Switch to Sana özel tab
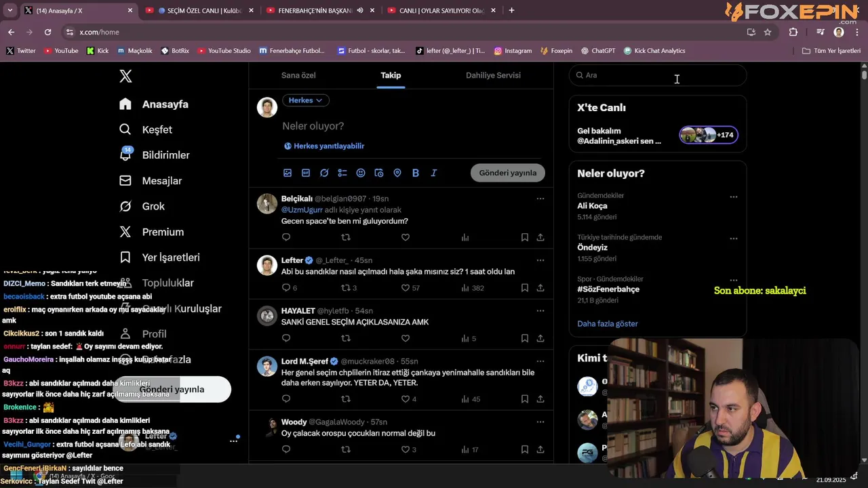The width and height of the screenshot is (868, 488). click(x=298, y=75)
